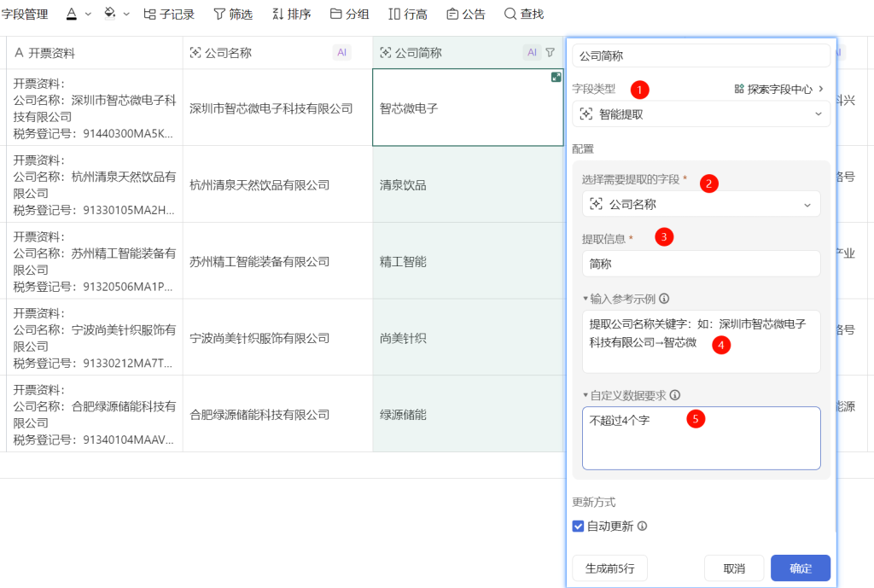The image size is (874, 588).
Task: Open the 排序 sort tool
Action: pos(292,14)
